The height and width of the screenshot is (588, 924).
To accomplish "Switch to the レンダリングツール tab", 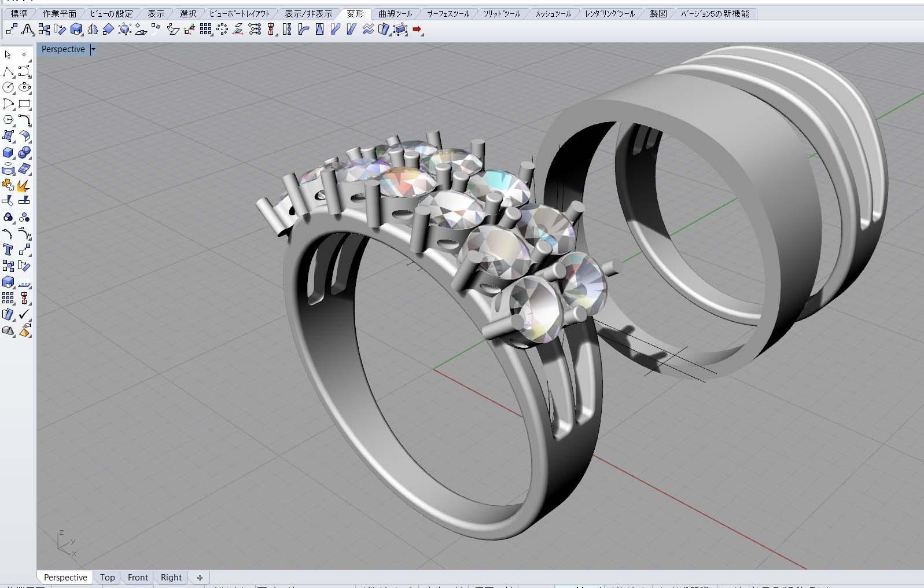I will coord(609,13).
